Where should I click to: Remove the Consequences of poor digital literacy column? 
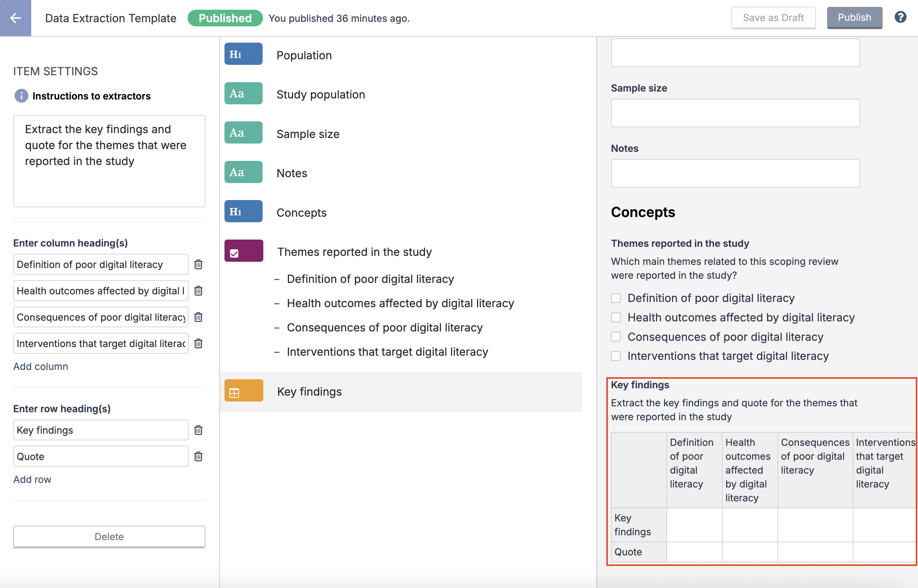coord(198,317)
